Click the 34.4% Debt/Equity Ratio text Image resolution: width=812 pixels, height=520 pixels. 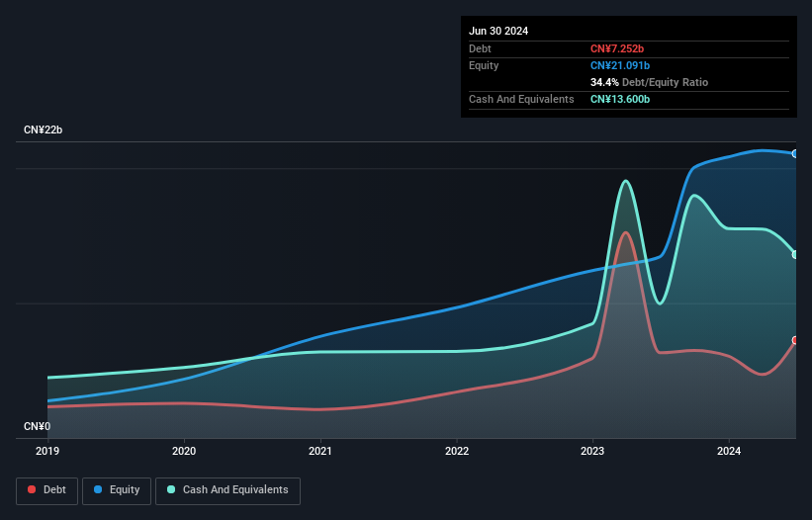click(649, 82)
